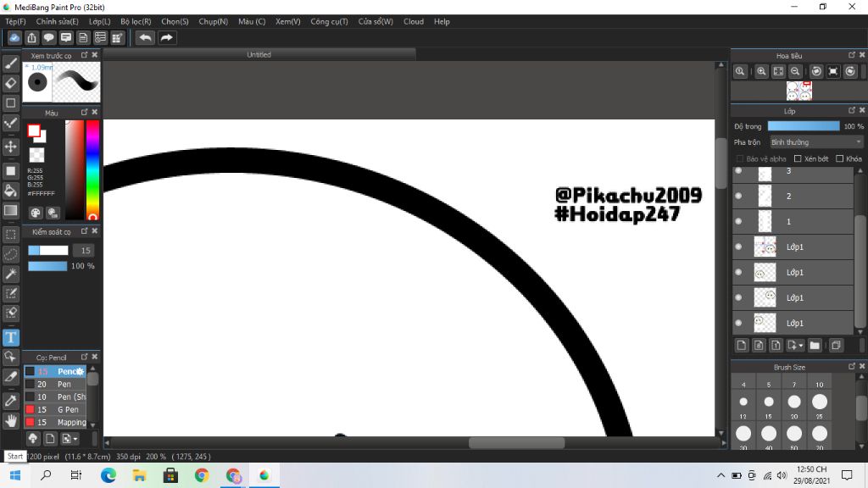The height and width of the screenshot is (488, 868).
Task: Select the Brush tool in left toolbar
Action: 10,64
